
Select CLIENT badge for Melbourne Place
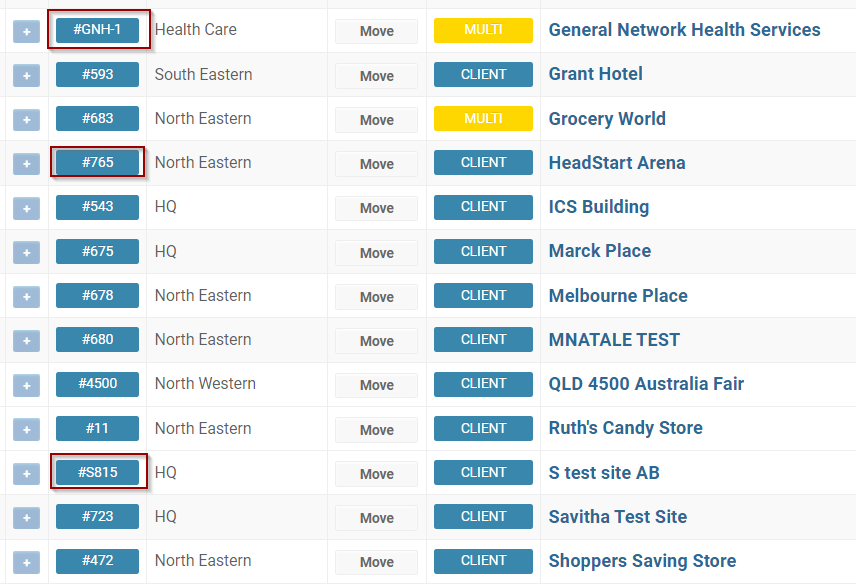pos(483,296)
